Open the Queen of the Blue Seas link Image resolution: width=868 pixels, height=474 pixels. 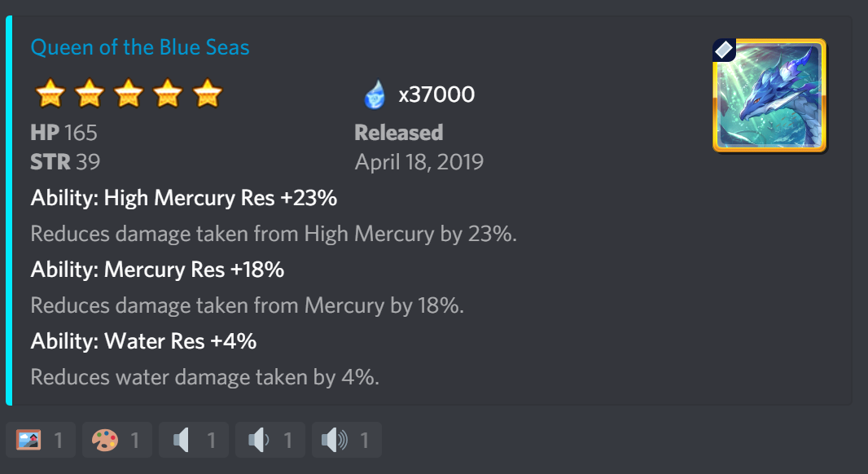(140, 47)
